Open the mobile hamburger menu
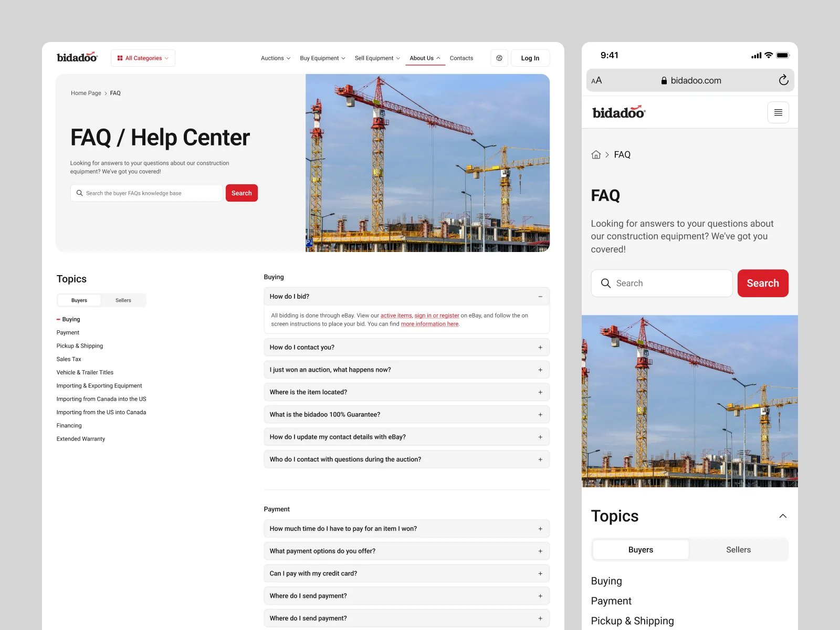The image size is (840, 630). [778, 112]
